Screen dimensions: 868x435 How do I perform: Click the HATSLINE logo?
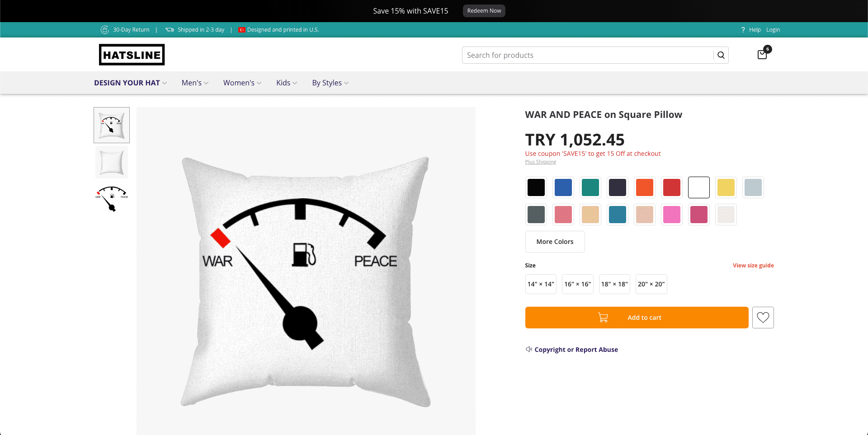[132, 54]
